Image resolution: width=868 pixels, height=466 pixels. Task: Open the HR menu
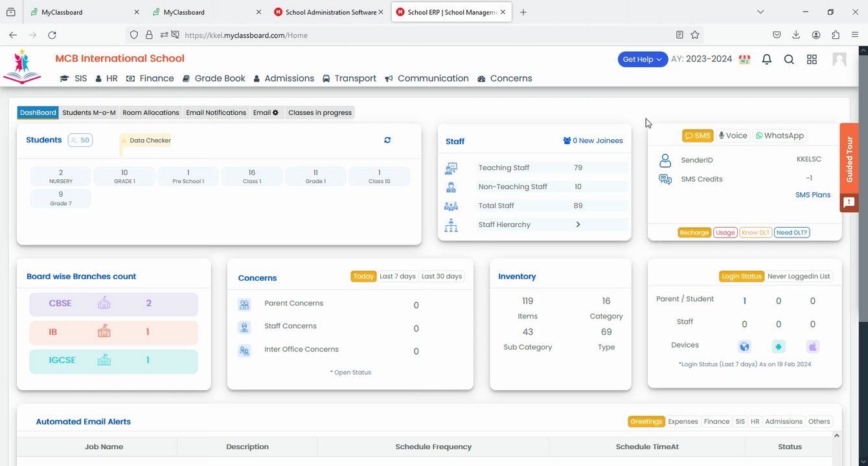coord(106,78)
